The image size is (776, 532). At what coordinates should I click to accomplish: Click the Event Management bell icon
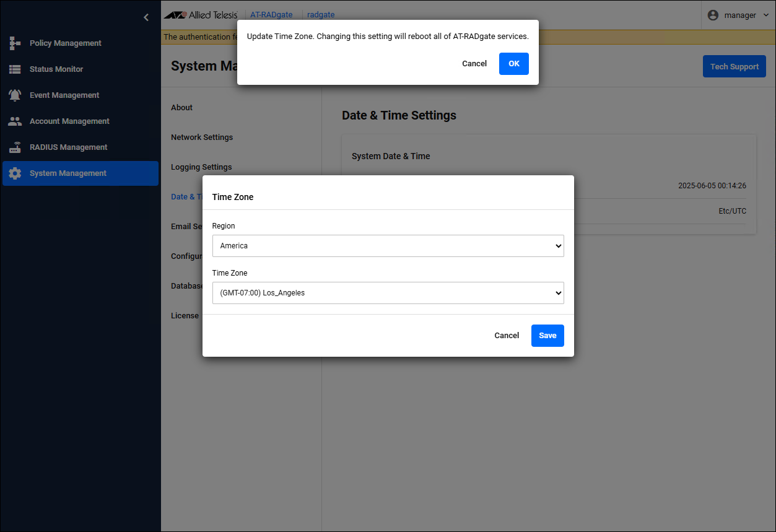coord(15,95)
